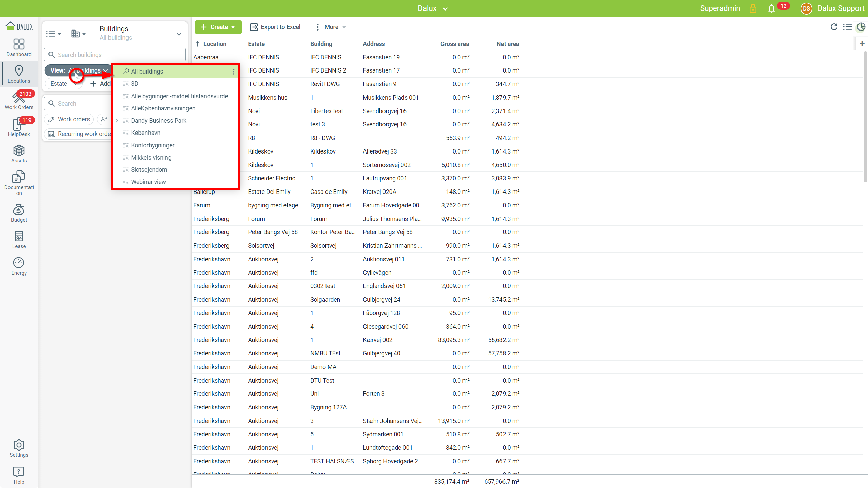
Task: Click the lock icon beside Superadmin
Action: point(753,8)
